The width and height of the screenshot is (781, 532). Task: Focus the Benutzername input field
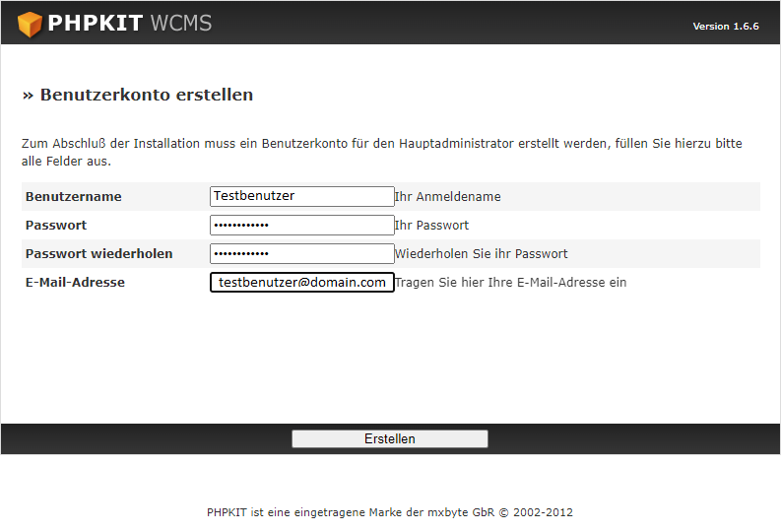[301, 196]
